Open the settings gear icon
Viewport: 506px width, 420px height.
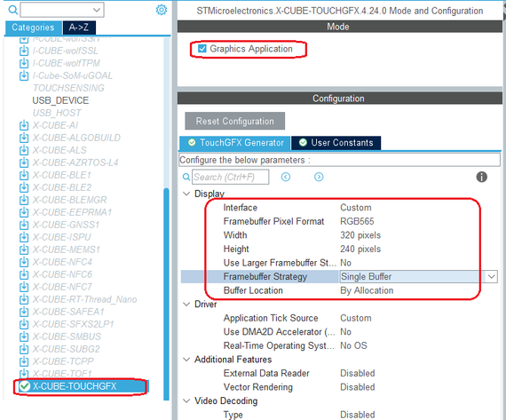tap(162, 10)
